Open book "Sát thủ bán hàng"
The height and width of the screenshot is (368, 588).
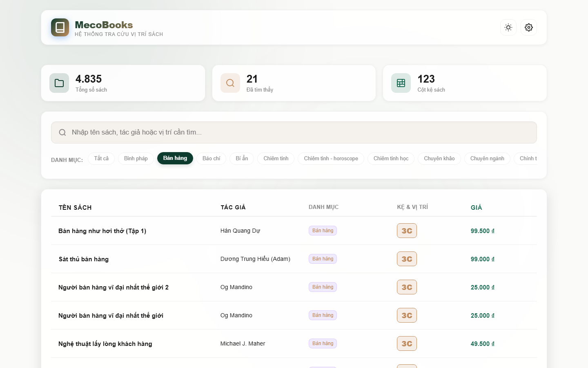click(x=84, y=259)
